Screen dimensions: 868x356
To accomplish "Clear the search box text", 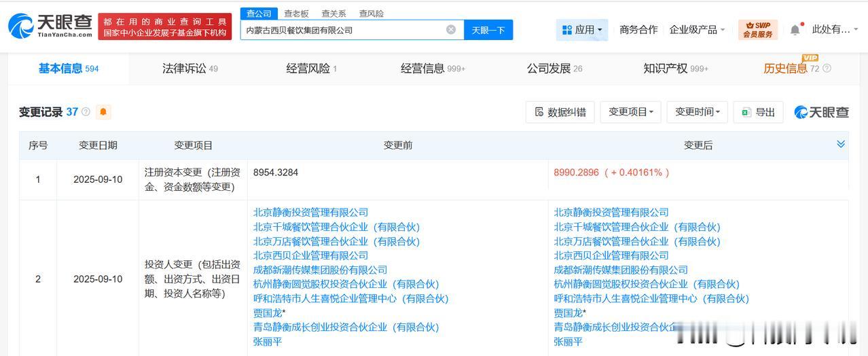I will tap(451, 30).
